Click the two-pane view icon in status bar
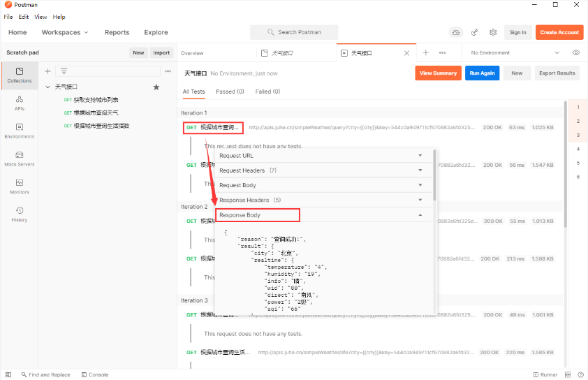588x380 pixels. (x=568, y=374)
